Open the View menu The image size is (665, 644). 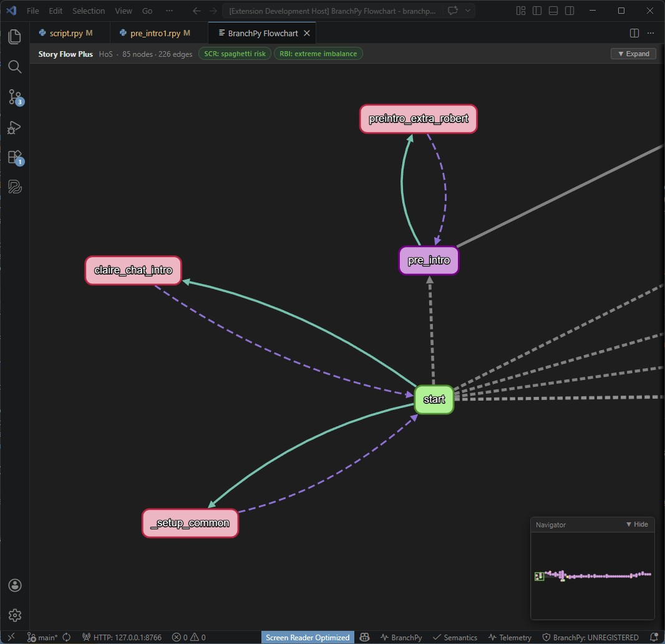[x=123, y=11]
